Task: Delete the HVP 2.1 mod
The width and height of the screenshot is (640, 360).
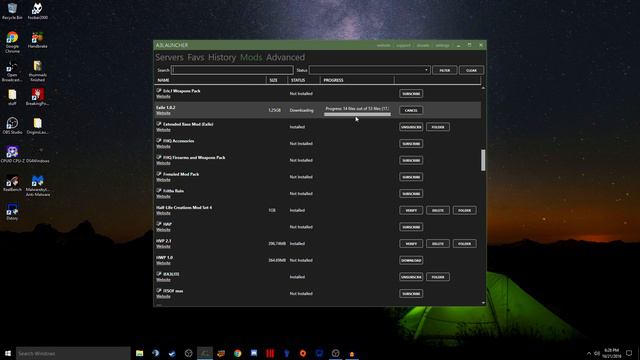Action: [x=438, y=244]
